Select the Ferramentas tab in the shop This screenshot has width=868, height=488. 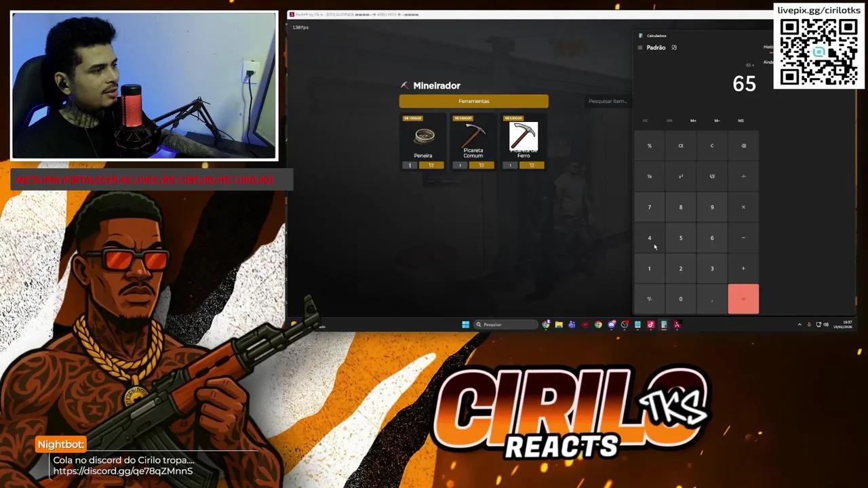pos(473,100)
